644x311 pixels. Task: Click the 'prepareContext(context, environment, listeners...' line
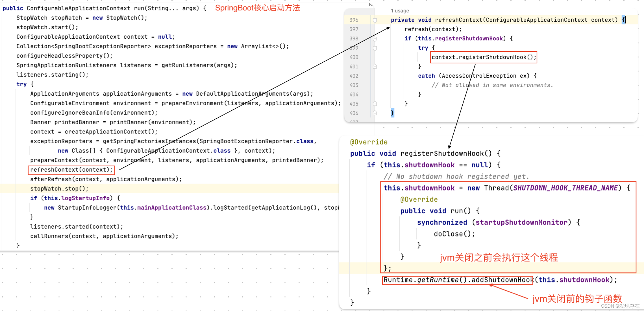click(177, 160)
